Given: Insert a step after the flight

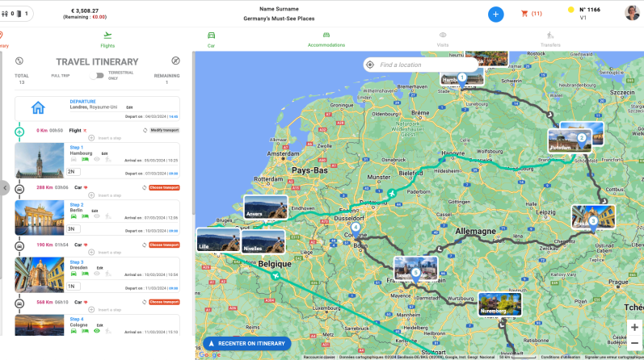Looking at the screenshot, I should (x=105, y=138).
